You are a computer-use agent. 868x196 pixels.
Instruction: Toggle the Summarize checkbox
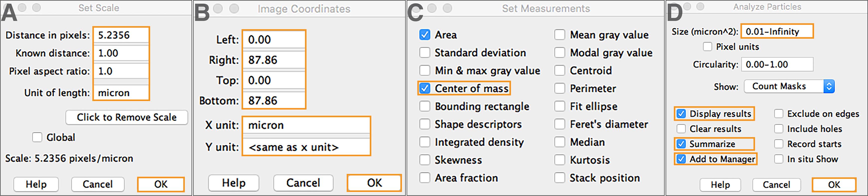point(681,144)
